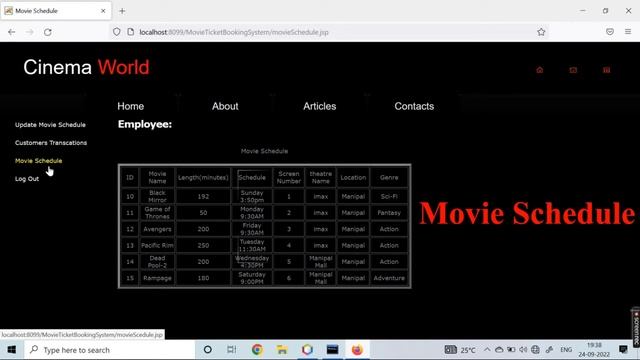Image resolution: width=640 pixels, height=360 pixels.
Task: Click the Black Mirror movie name cell
Action: (x=157, y=196)
